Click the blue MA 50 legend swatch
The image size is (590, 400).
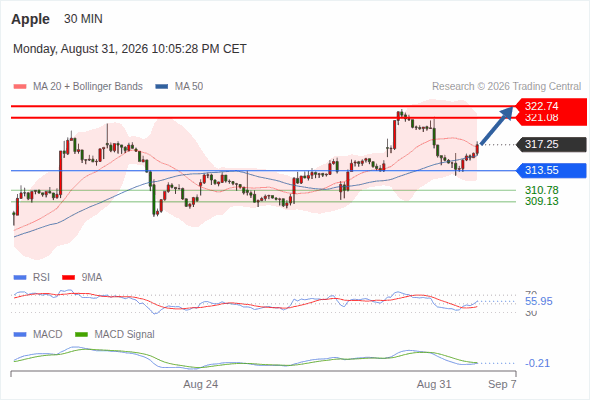pyautogui.click(x=161, y=87)
